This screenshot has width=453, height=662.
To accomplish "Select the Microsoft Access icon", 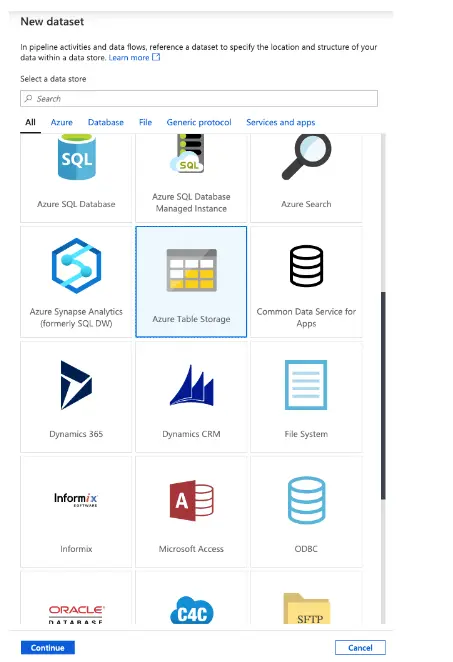I will pyautogui.click(x=192, y=500).
